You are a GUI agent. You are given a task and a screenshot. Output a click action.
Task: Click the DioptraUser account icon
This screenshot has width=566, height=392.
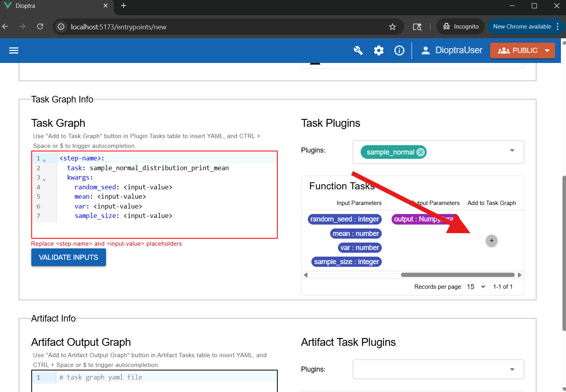(425, 50)
